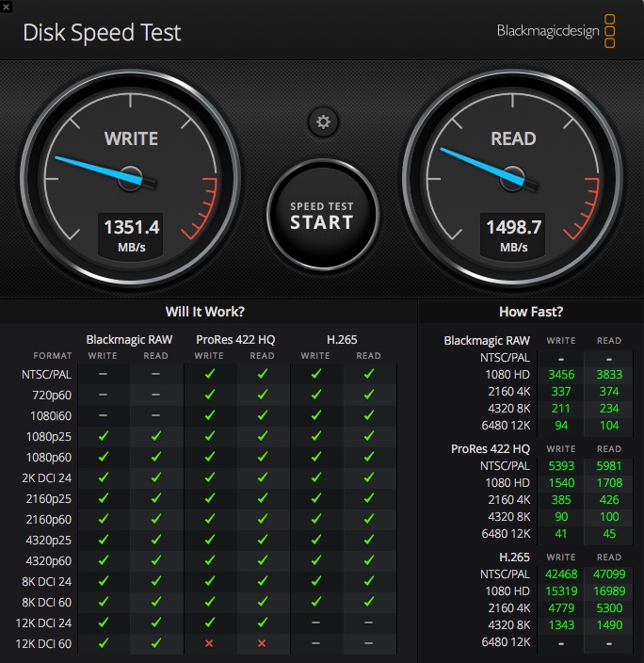Screen dimensions: 644x663
Task: Click H.265 read checkmark for NTSC/PAL
Action: tap(369, 374)
